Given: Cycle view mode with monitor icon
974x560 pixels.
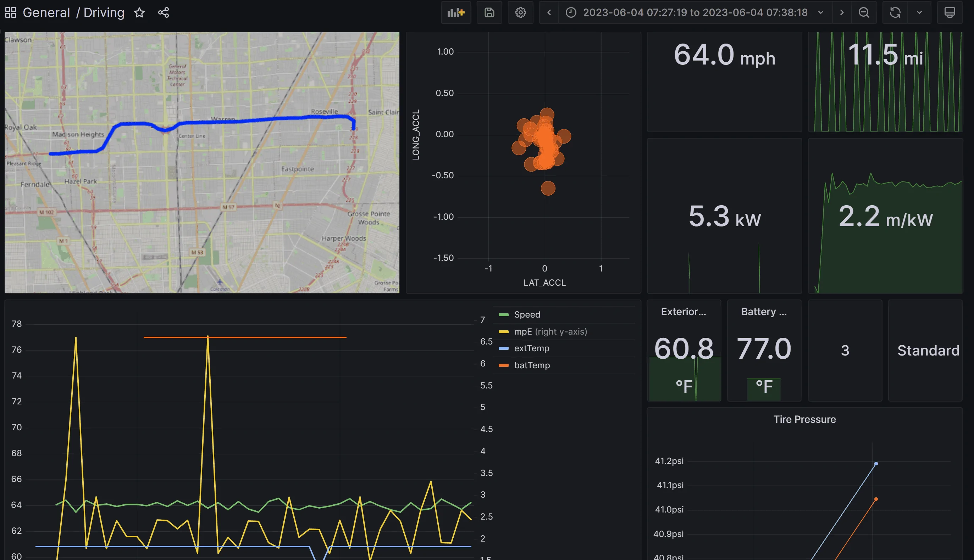Looking at the screenshot, I should (x=950, y=13).
